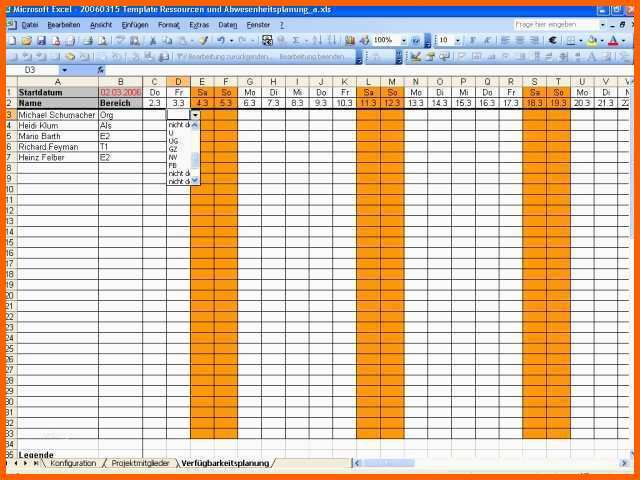
Task: Switch to the Projektmitglieder sheet tab
Action: pyautogui.click(x=140, y=463)
